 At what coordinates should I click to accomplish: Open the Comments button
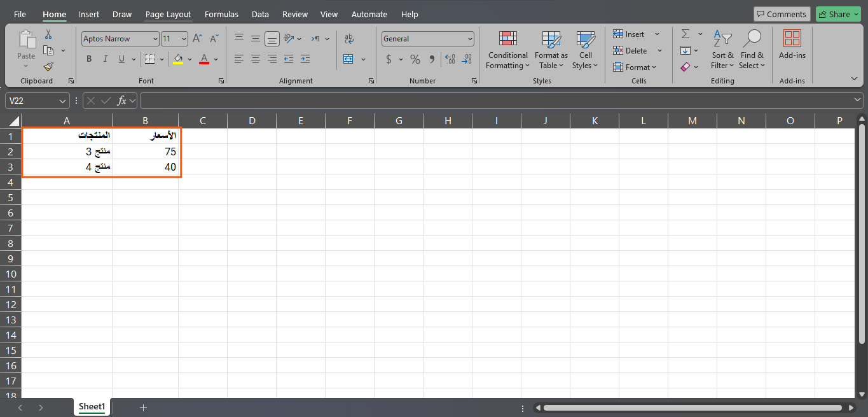pos(781,14)
